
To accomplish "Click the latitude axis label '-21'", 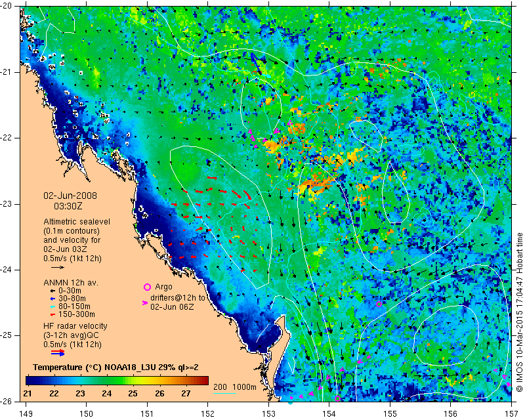I will coord(7,72).
